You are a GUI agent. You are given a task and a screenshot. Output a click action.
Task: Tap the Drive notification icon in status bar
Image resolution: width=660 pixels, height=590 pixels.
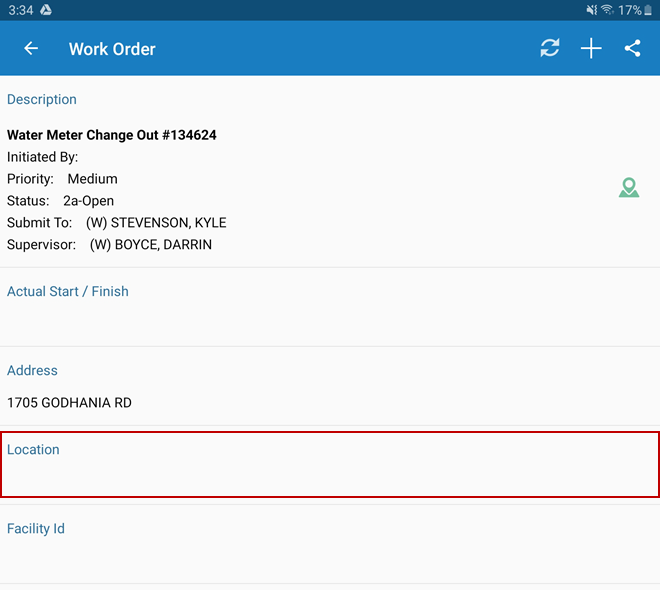(x=46, y=10)
